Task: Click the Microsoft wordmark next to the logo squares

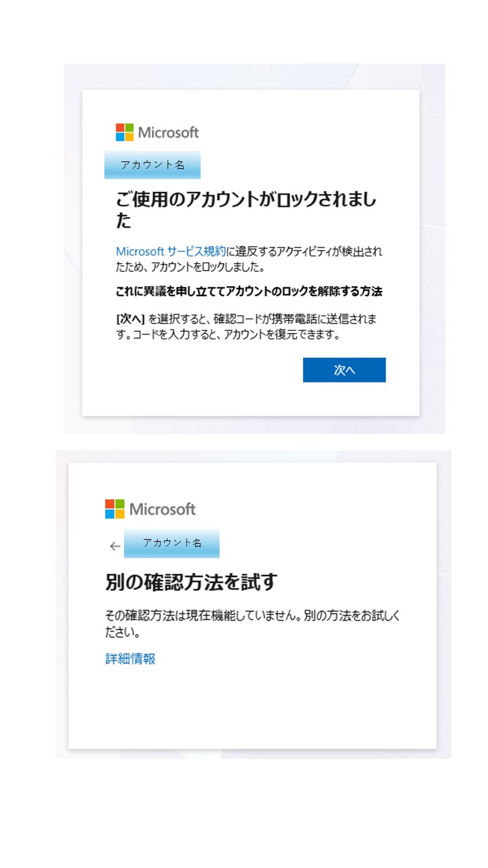Action: click(169, 131)
